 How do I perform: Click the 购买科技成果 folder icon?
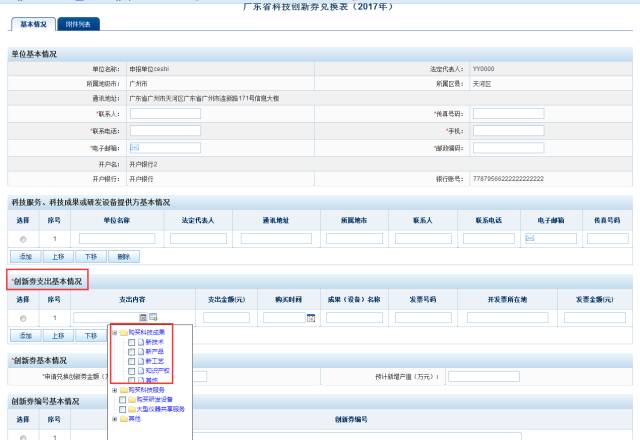point(123,333)
